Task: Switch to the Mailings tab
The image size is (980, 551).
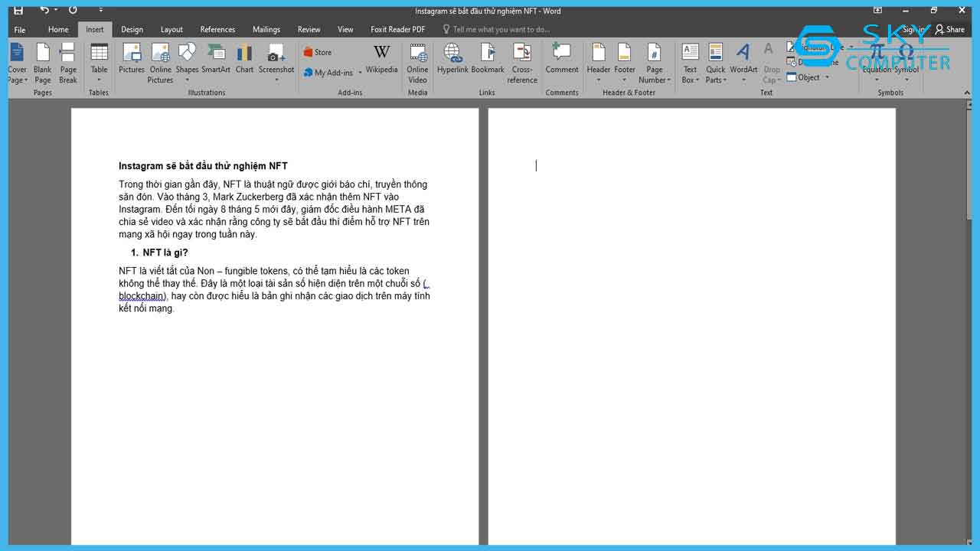Action: click(x=266, y=29)
